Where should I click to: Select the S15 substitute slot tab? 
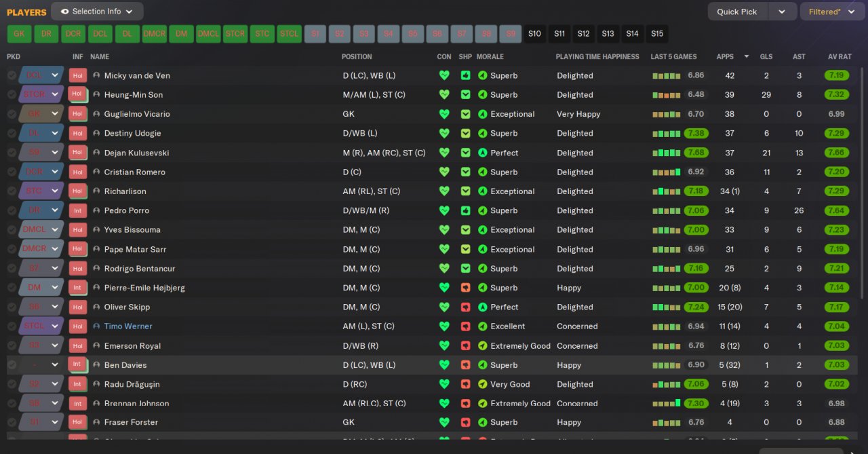pos(657,33)
